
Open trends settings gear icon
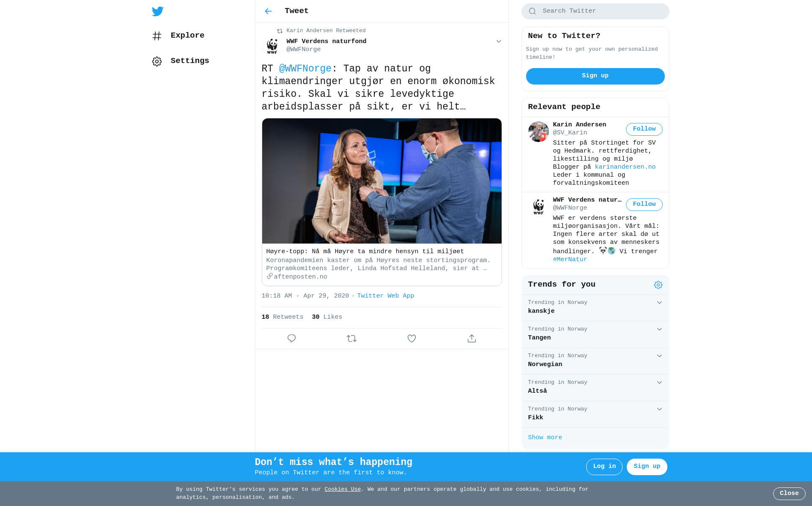[x=658, y=285]
